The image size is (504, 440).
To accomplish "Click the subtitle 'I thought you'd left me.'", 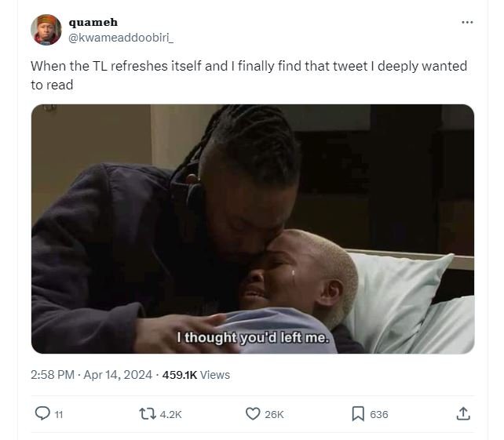I will coord(254,337).
